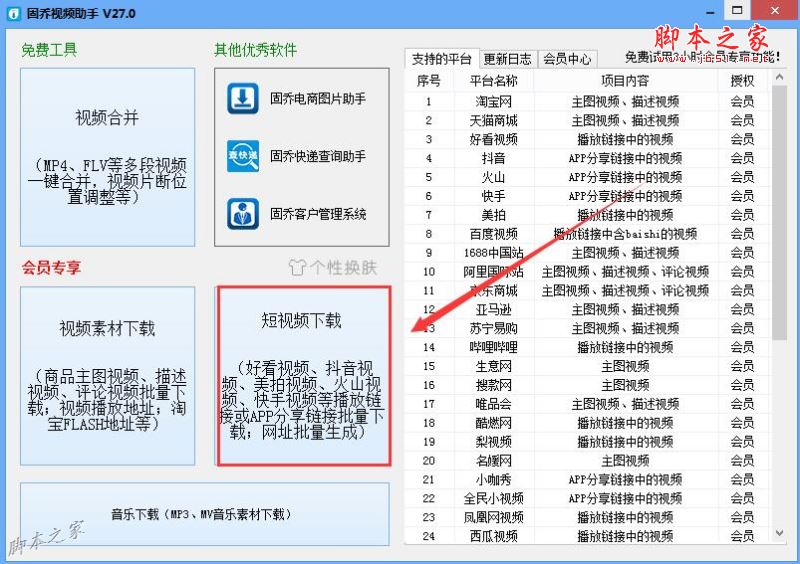The image size is (800, 564).
Task: Select the 阿里国际站 row
Action: click(587, 272)
